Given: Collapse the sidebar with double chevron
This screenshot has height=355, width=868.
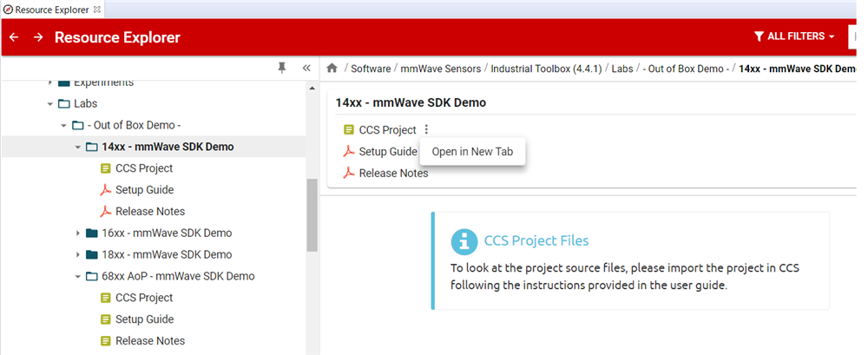Looking at the screenshot, I should pos(306,68).
